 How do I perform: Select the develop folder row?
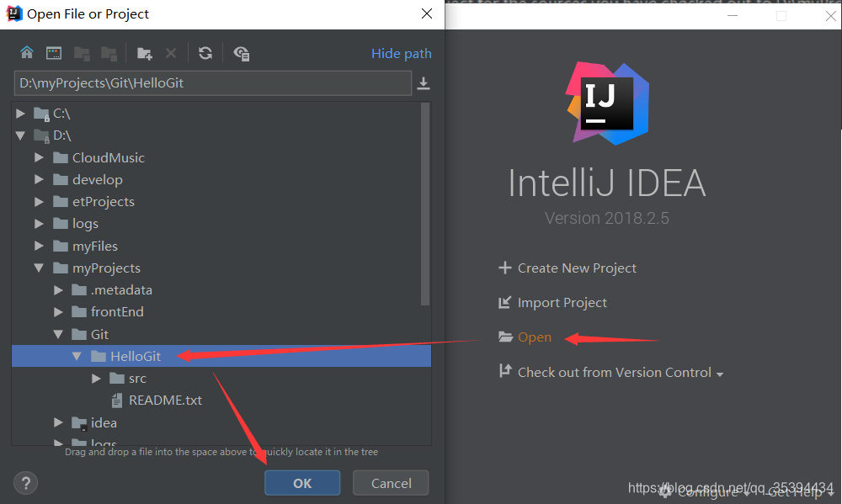221,179
